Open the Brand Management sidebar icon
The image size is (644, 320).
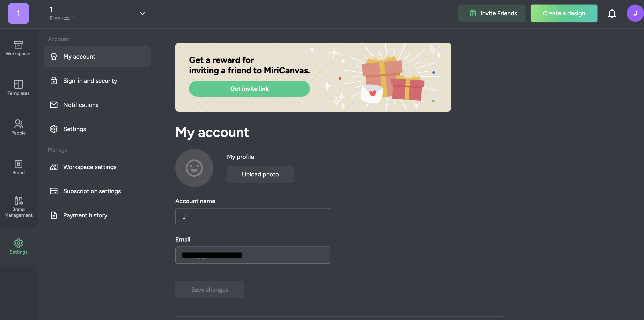pyautogui.click(x=18, y=206)
